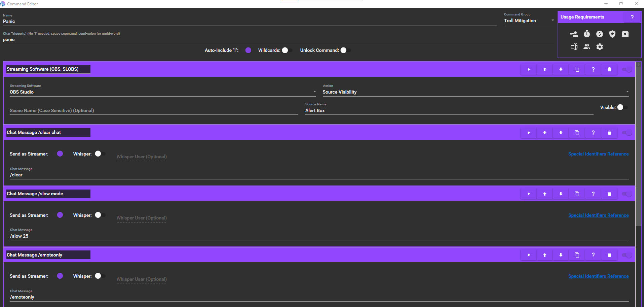The width and height of the screenshot is (644, 307).
Task: Select the shield star rank requirement icon
Action: tap(612, 34)
